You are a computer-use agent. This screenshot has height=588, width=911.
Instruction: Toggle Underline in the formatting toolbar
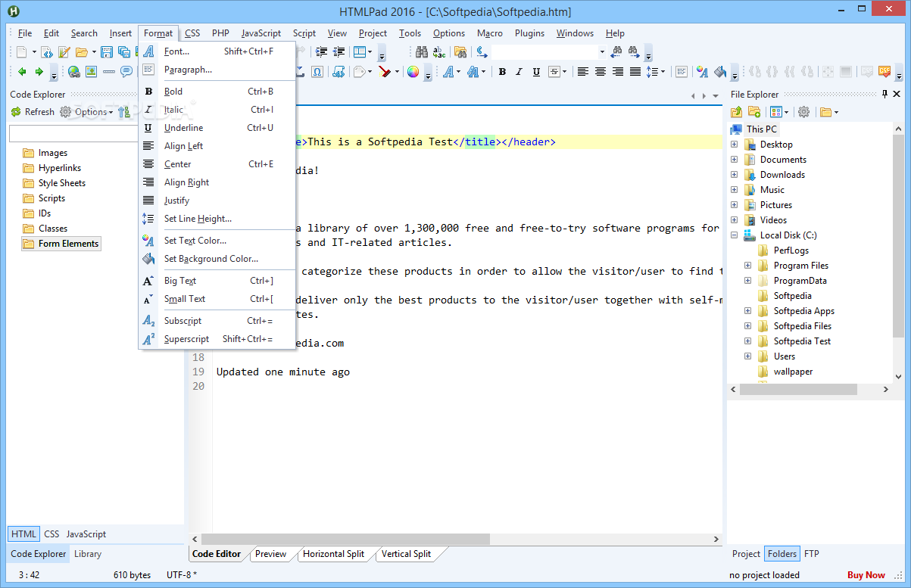(536, 72)
